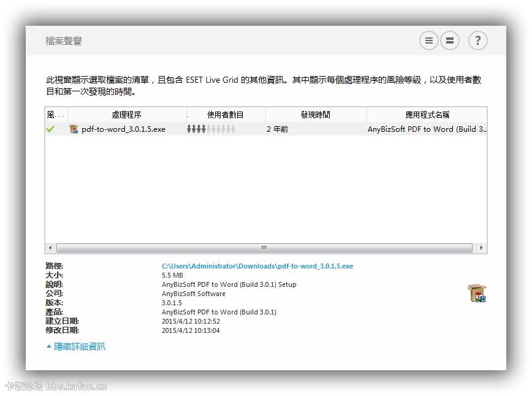The height and width of the screenshot is (396, 532).
Task: Click the scrollbar's left arrow
Action: (50, 248)
